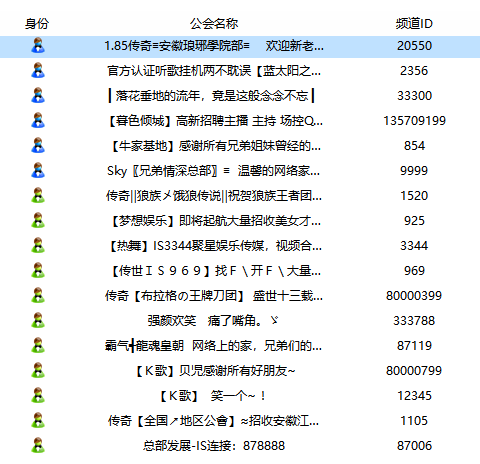Sort by the 公会名称 column header

(214, 24)
